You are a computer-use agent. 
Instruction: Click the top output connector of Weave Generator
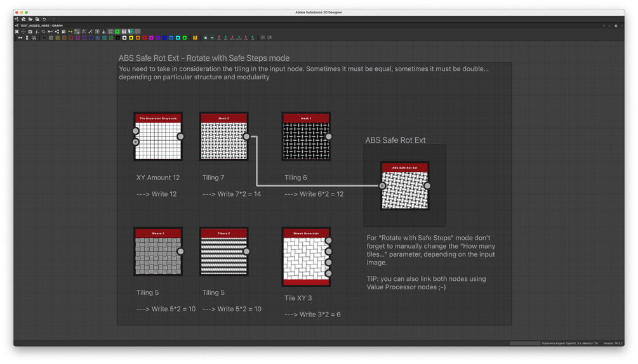[x=329, y=240]
